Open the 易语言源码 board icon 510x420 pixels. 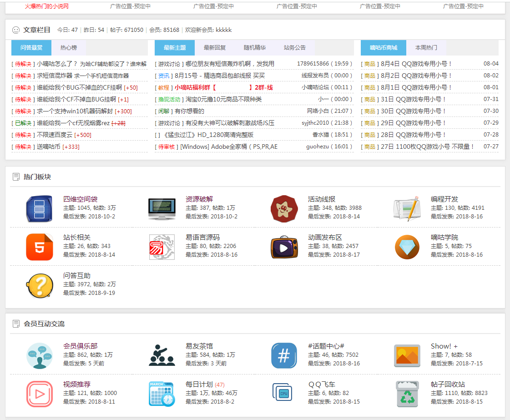[162, 247]
